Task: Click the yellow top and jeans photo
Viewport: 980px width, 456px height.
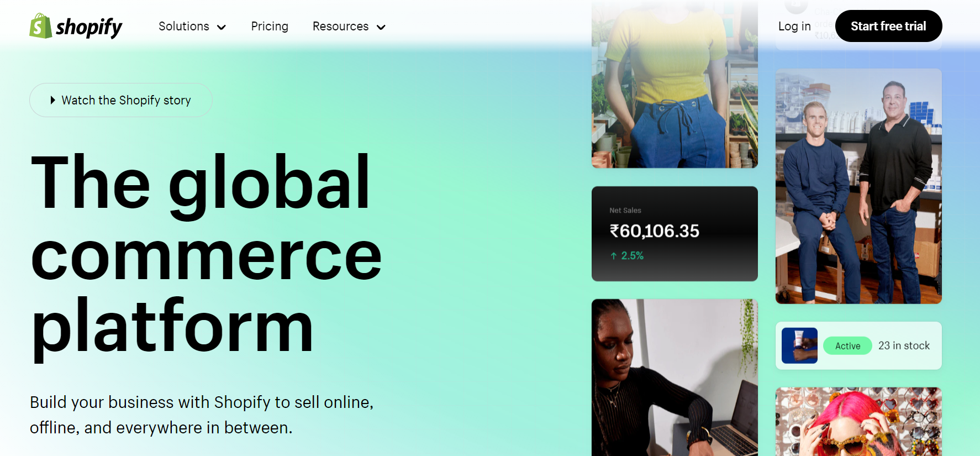Action: [675, 84]
